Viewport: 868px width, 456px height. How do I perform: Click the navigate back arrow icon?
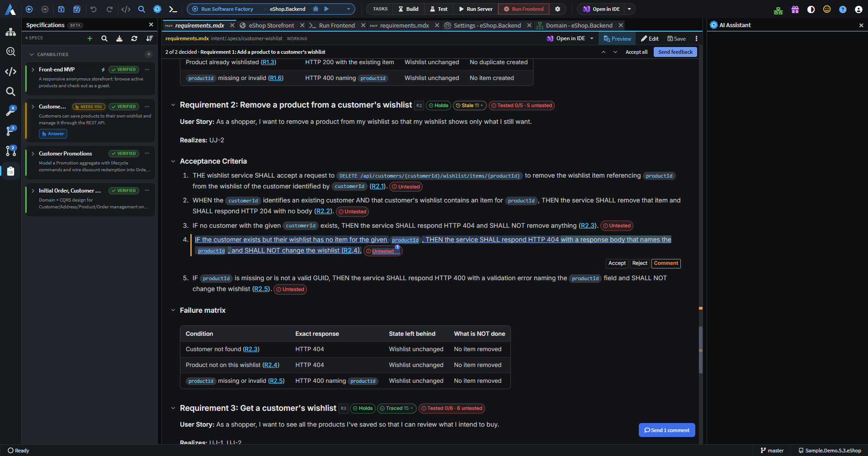pos(29,9)
